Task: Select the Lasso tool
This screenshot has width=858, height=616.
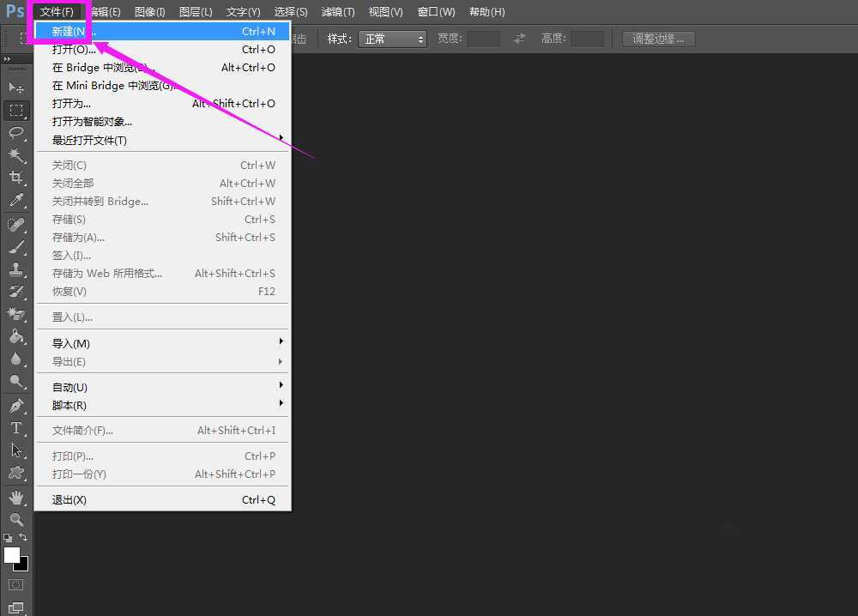Action: pos(15,133)
